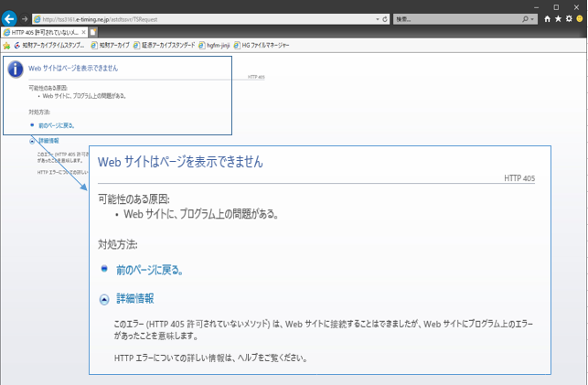
Task: Click the browser Back arrow button
Action: click(x=9, y=18)
